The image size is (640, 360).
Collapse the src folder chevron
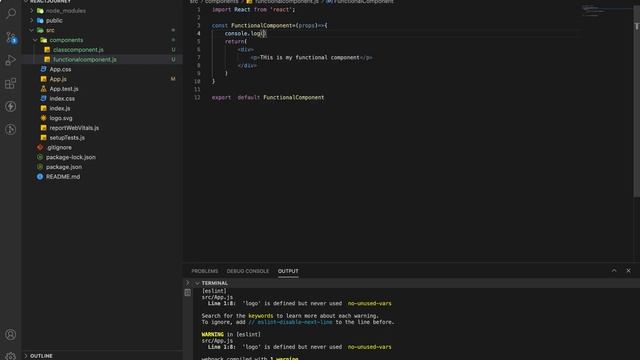tap(31, 30)
